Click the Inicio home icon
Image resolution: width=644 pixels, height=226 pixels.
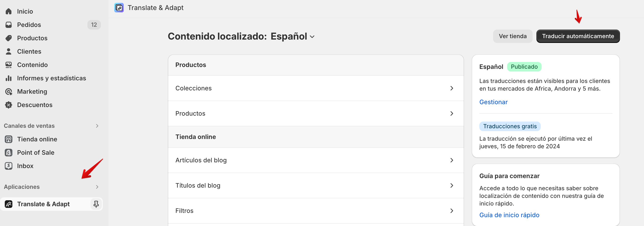point(9,11)
